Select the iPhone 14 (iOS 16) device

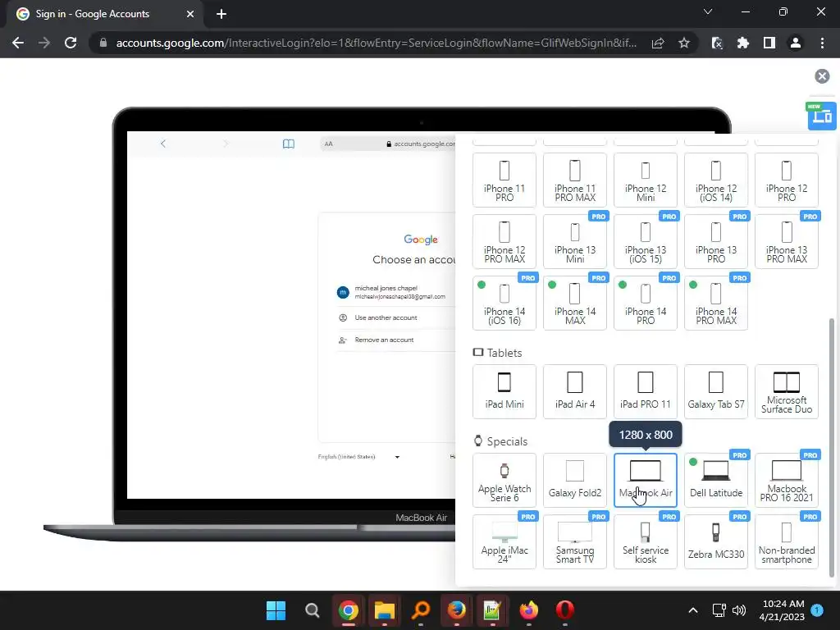click(504, 304)
